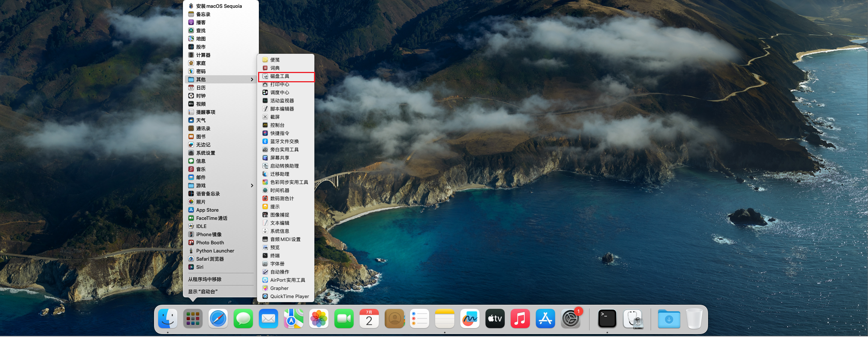Open Grapher from the submenu
The image size is (868, 337).
pos(286,288)
